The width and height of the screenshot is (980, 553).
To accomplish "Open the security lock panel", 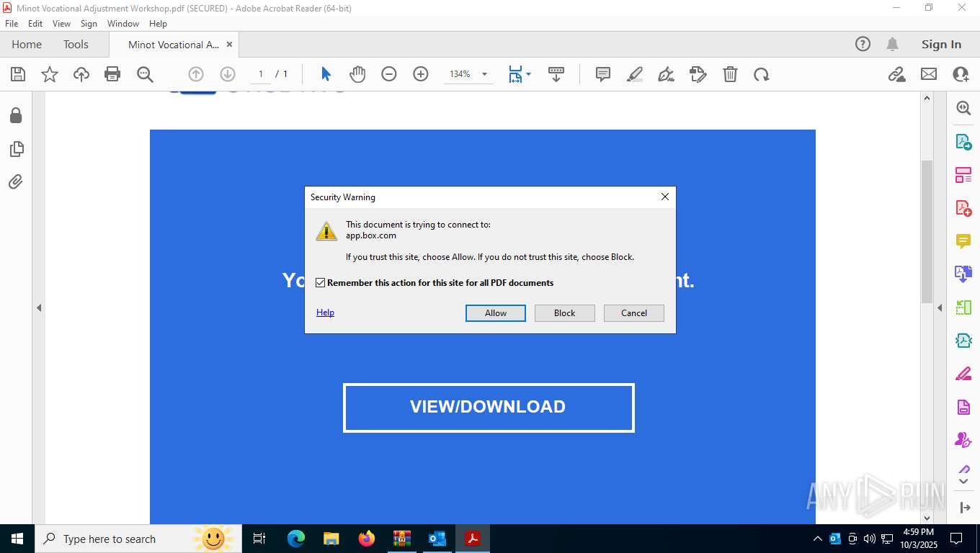I will [x=16, y=115].
